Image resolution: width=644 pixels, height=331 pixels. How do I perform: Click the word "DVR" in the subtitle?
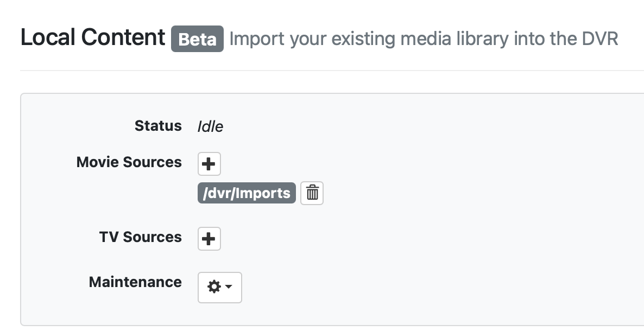597,39
